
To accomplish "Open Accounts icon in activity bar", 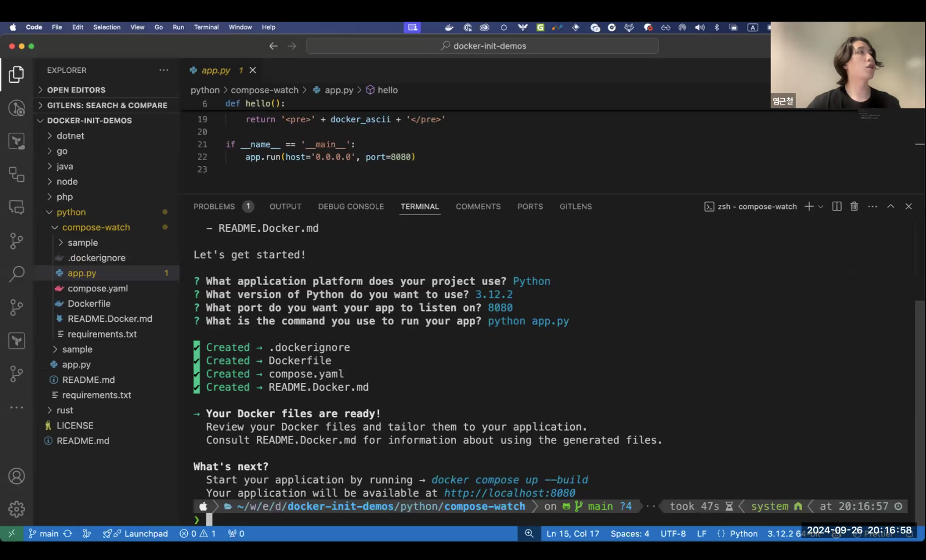I will 17,476.
